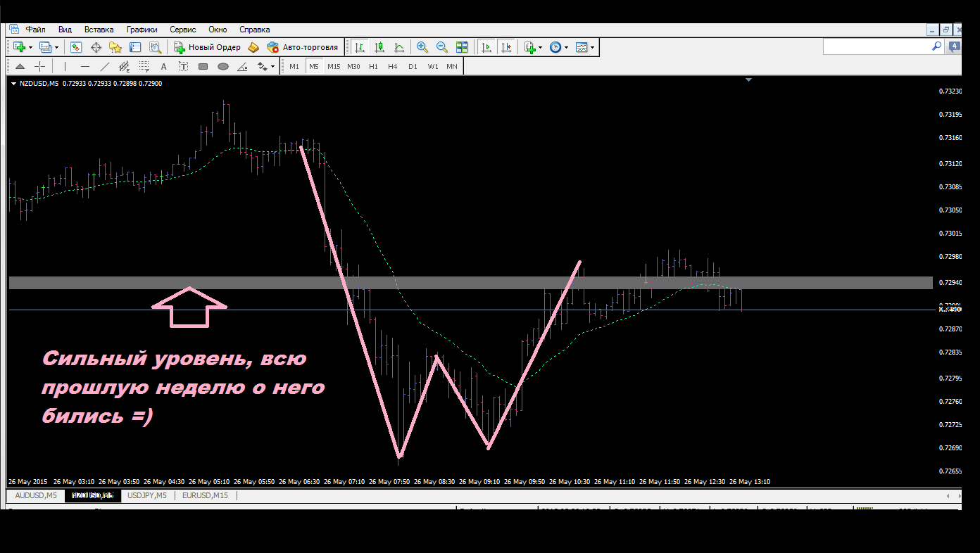Tile chart windows with the grid icon
This screenshot has height=553, width=980.
coord(462,47)
